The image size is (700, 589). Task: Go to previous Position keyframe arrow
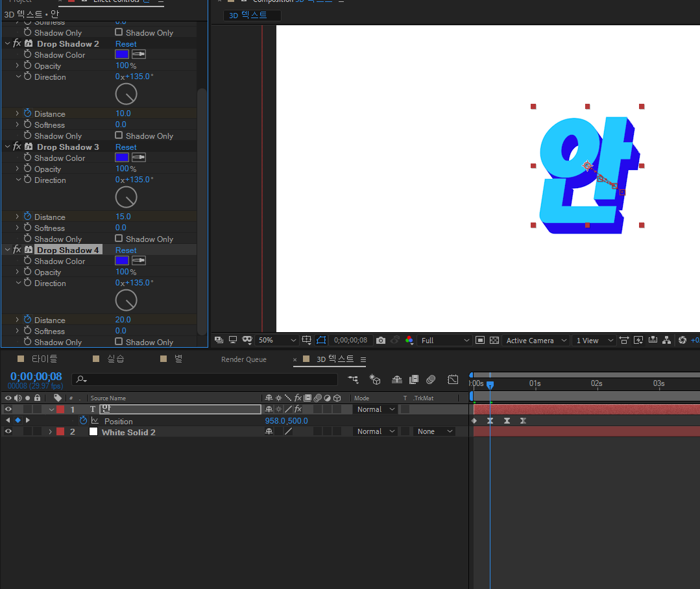coord(8,420)
